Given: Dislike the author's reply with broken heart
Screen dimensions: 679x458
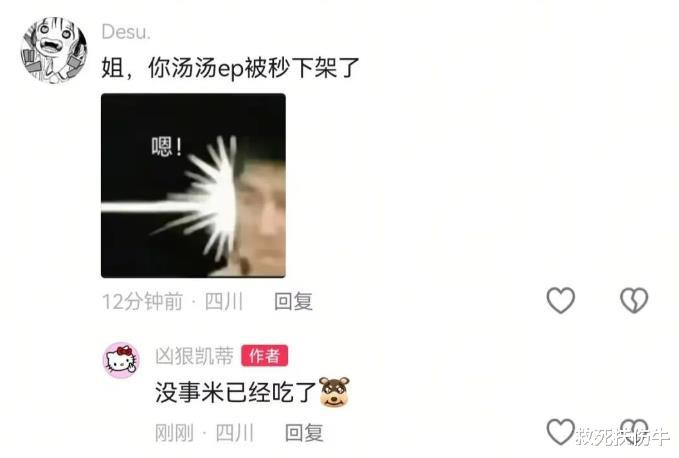Looking at the screenshot, I should [x=634, y=431].
